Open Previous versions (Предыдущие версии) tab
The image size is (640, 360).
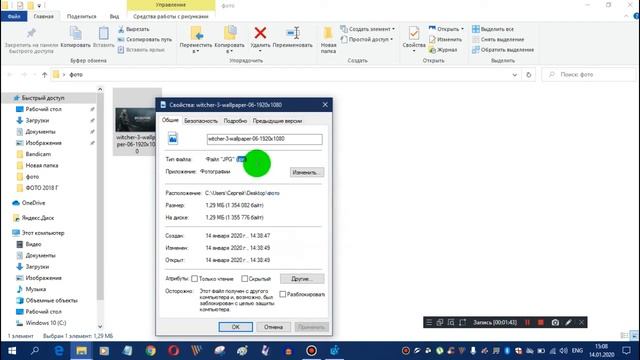pos(277,121)
